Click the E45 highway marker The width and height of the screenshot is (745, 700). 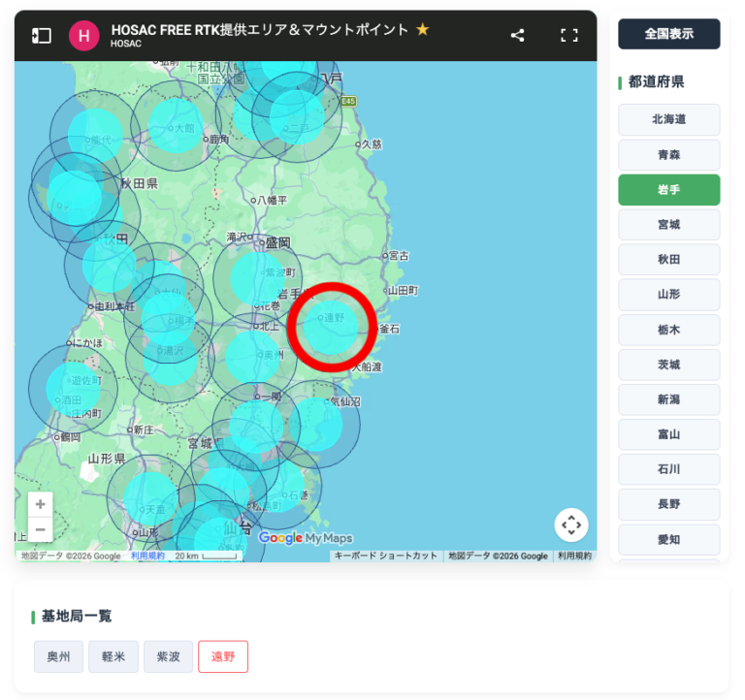click(349, 101)
